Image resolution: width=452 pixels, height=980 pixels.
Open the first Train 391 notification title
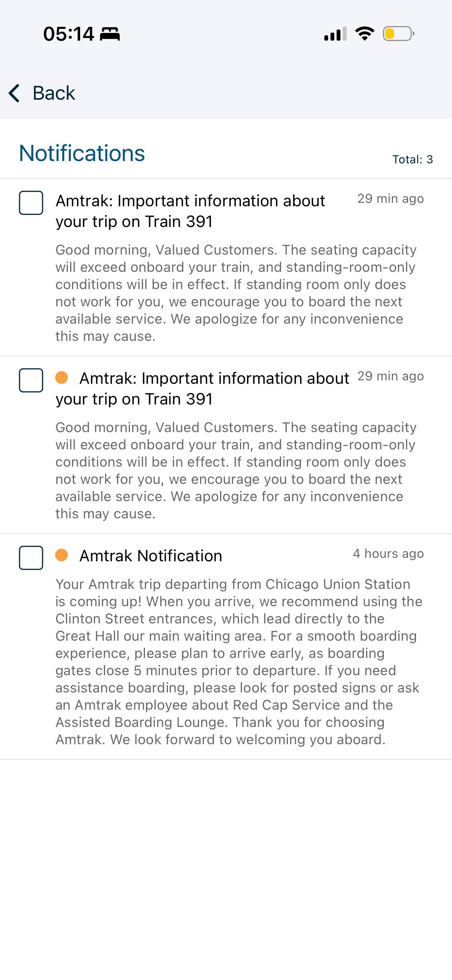point(191,211)
